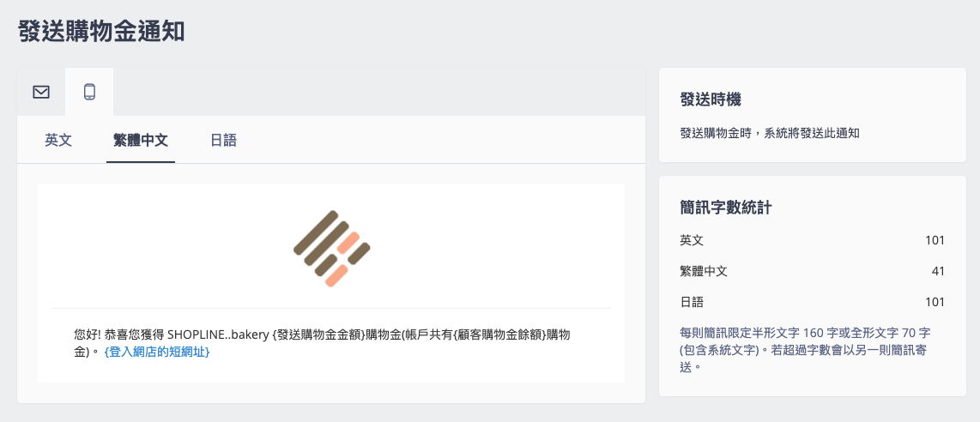Switch to the 日語 language tab
Screen dimensions: 980x422
223,140
